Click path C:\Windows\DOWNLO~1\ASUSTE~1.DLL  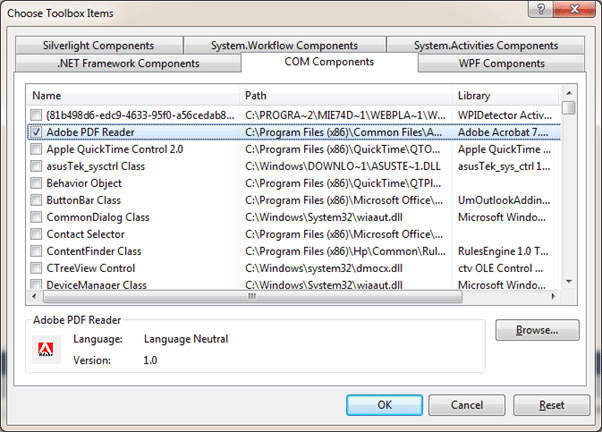click(343, 166)
